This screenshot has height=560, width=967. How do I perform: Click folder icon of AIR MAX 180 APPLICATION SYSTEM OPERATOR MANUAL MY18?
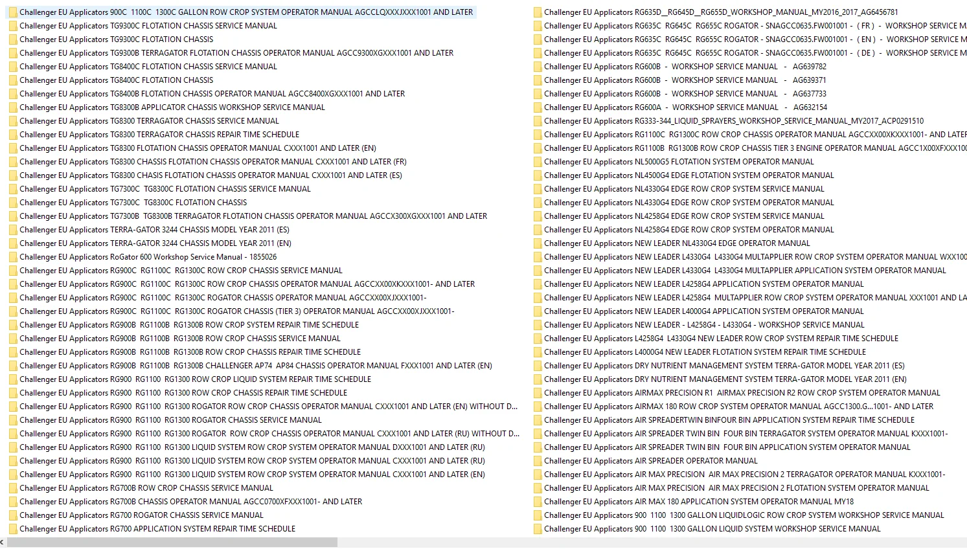point(538,502)
